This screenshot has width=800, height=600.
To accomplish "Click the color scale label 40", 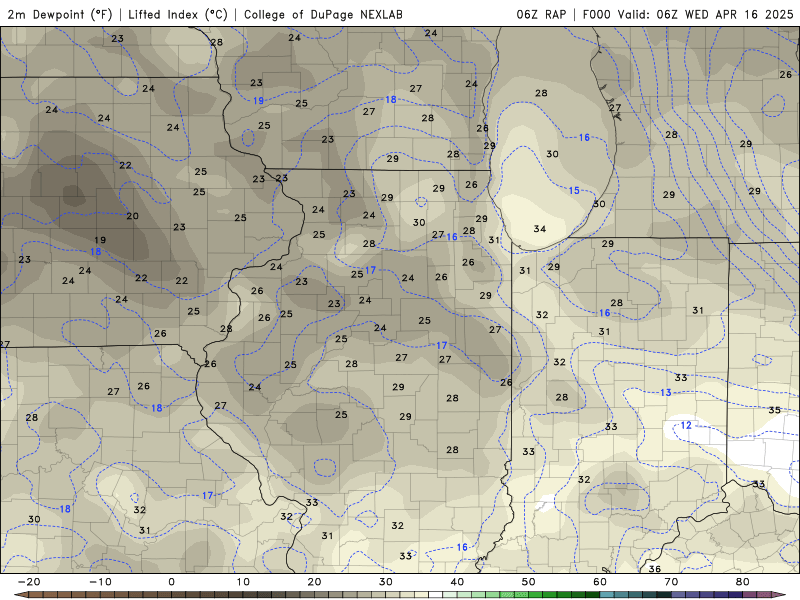I will tap(457, 582).
